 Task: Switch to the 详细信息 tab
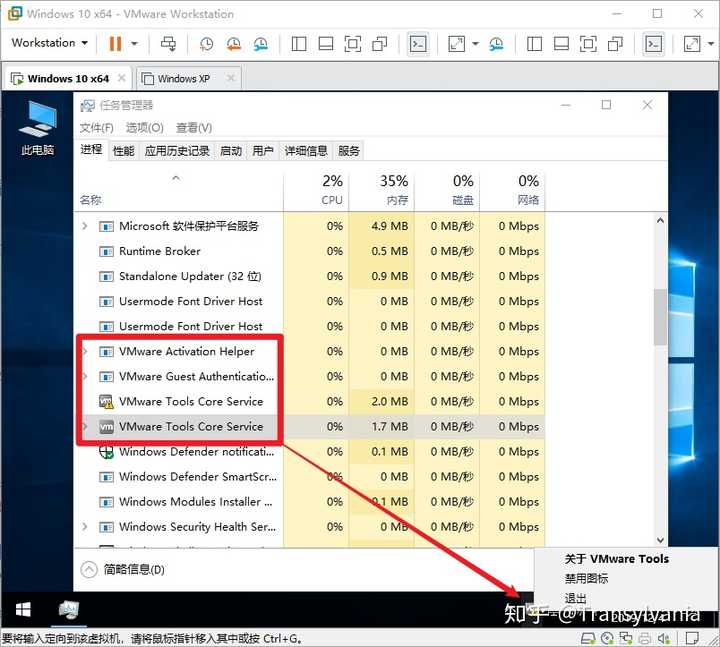[x=306, y=151]
